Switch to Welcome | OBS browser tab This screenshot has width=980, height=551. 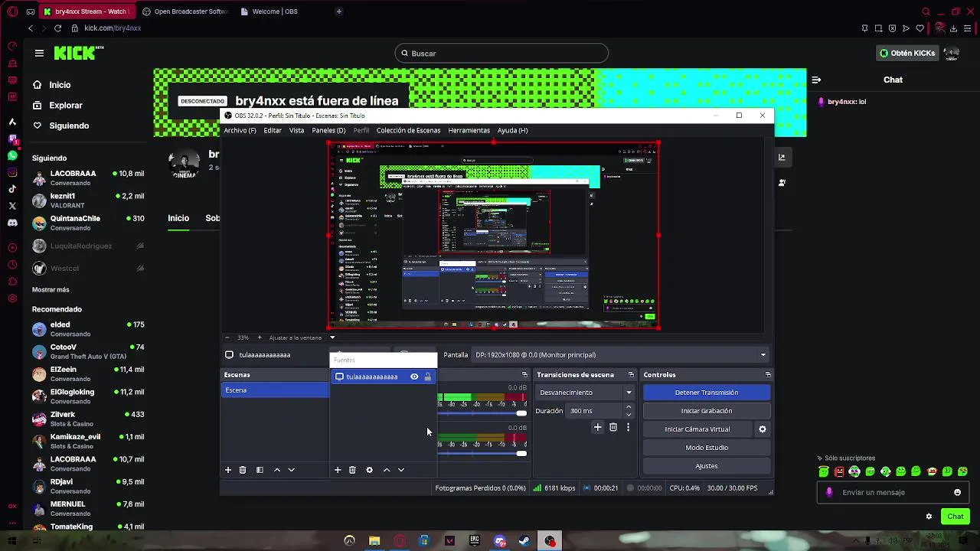(x=276, y=11)
